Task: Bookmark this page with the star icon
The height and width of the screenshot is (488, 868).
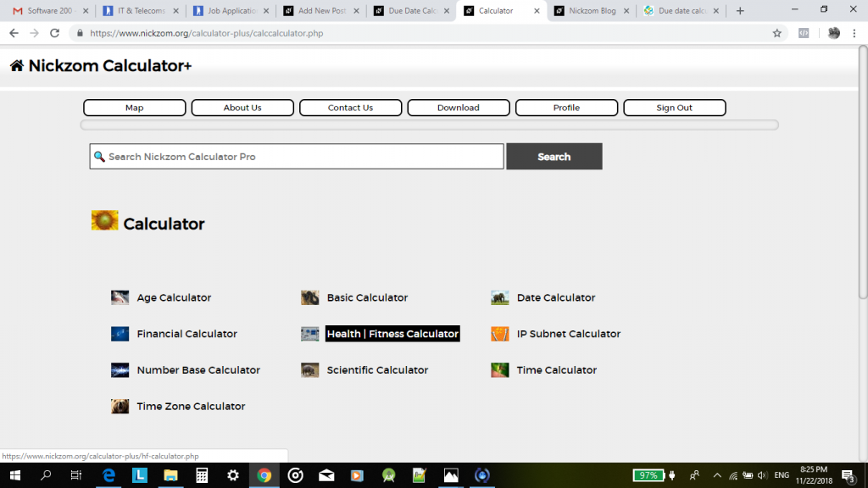Action: point(777,33)
